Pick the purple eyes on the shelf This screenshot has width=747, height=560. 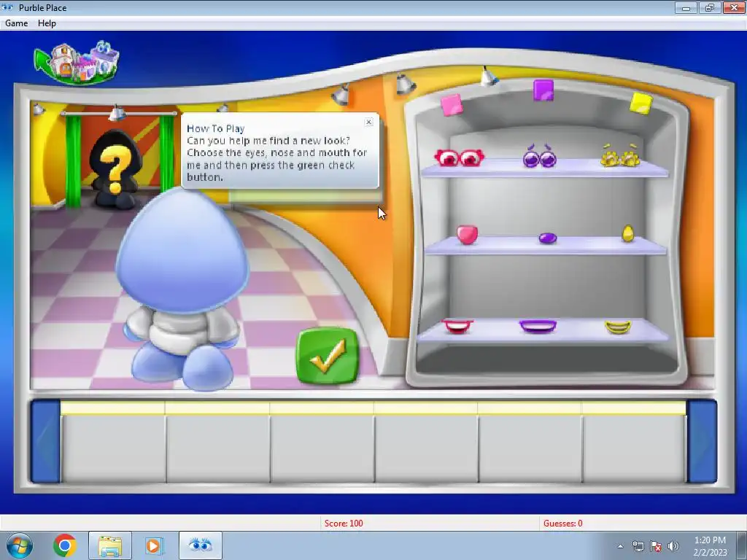tap(540, 156)
